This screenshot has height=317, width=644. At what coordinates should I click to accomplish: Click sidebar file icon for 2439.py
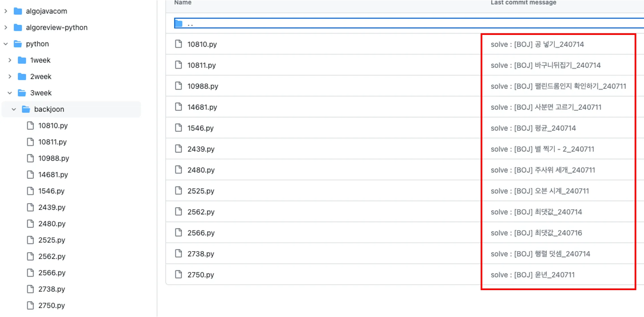pyautogui.click(x=31, y=207)
